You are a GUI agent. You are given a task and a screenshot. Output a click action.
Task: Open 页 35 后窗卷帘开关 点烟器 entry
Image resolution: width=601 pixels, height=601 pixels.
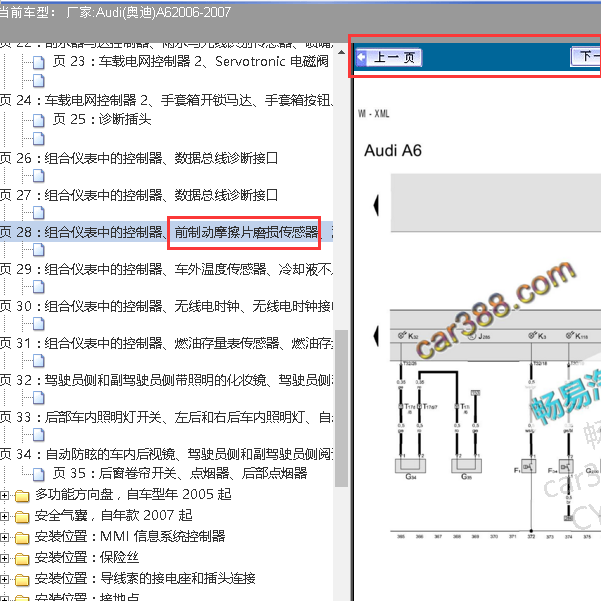[180, 473]
